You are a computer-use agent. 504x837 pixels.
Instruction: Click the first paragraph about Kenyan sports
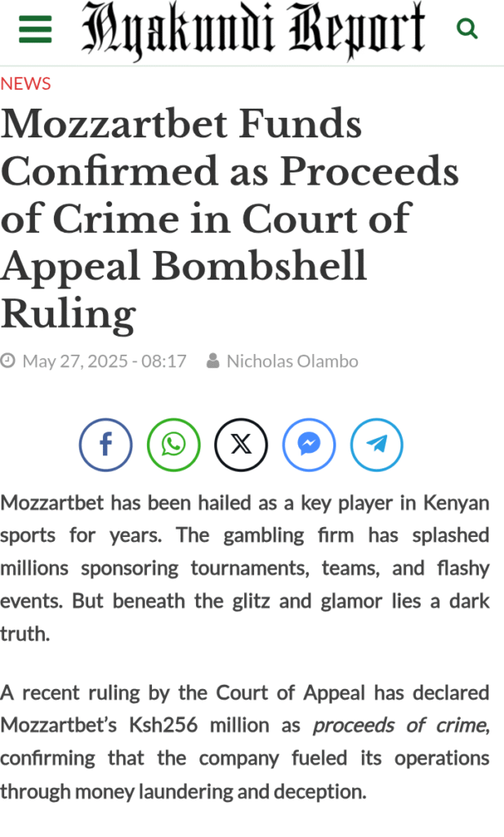click(245, 568)
